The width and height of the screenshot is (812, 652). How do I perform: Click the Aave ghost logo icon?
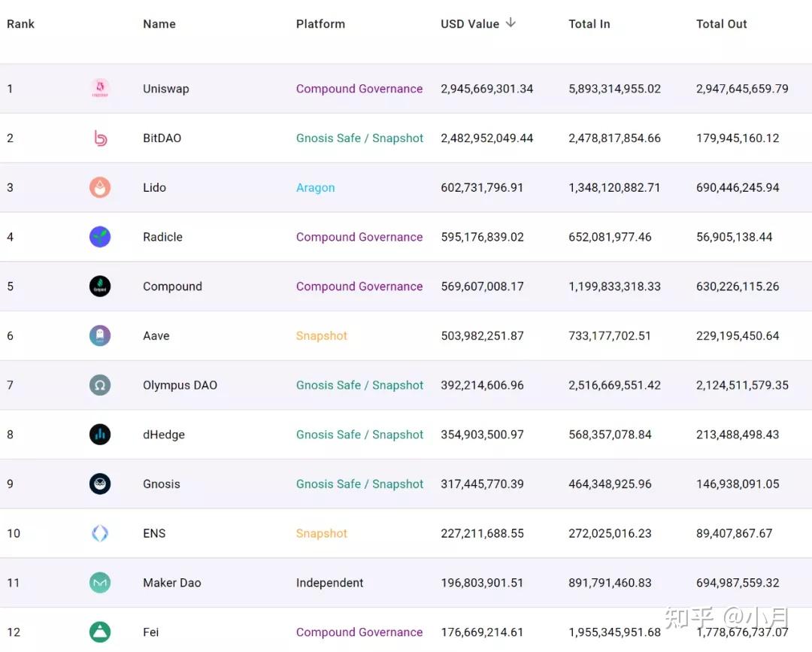(100, 336)
